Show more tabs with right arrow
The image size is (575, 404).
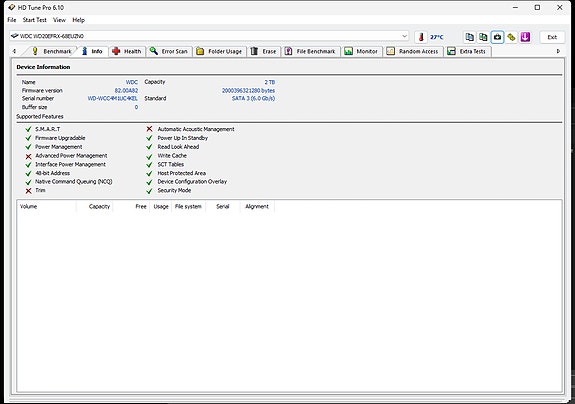(x=558, y=51)
